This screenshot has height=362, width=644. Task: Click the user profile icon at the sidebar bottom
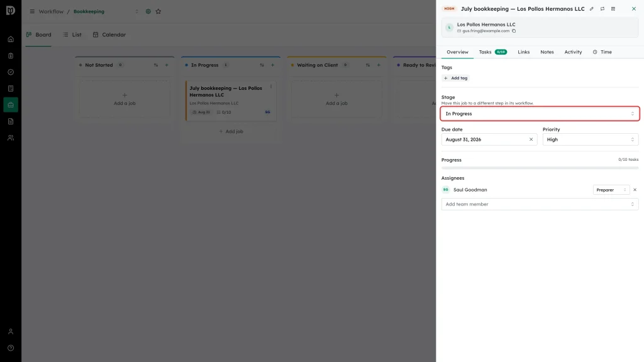point(11,332)
